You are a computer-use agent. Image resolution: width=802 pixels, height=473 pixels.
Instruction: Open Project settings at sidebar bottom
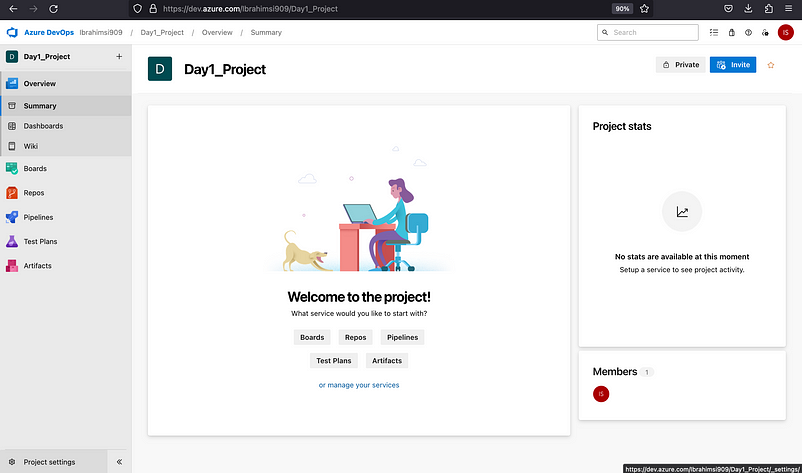[x=54, y=462]
